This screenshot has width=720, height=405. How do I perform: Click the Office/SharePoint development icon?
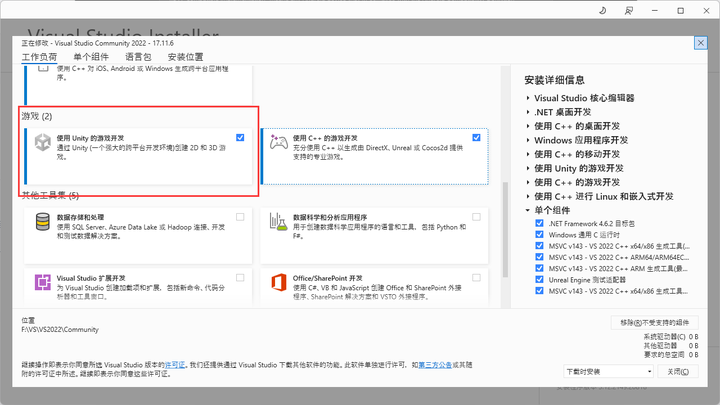279,282
